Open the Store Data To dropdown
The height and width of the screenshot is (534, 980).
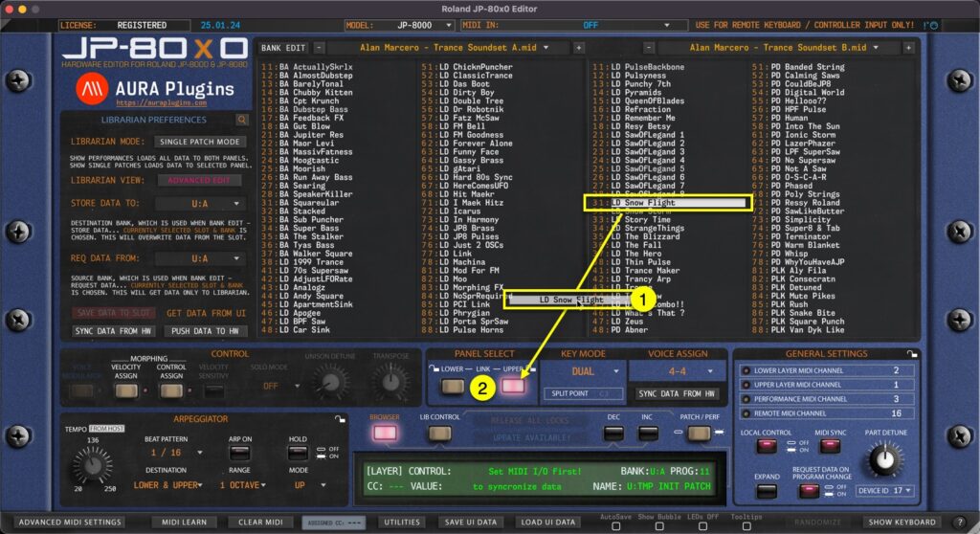[x=199, y=204]
